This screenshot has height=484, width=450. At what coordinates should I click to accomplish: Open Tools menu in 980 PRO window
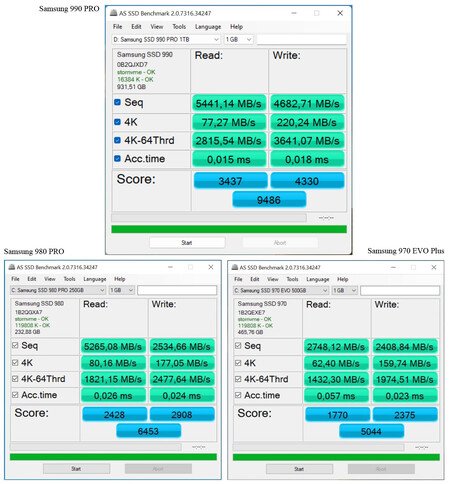click(x=69, y=279)
